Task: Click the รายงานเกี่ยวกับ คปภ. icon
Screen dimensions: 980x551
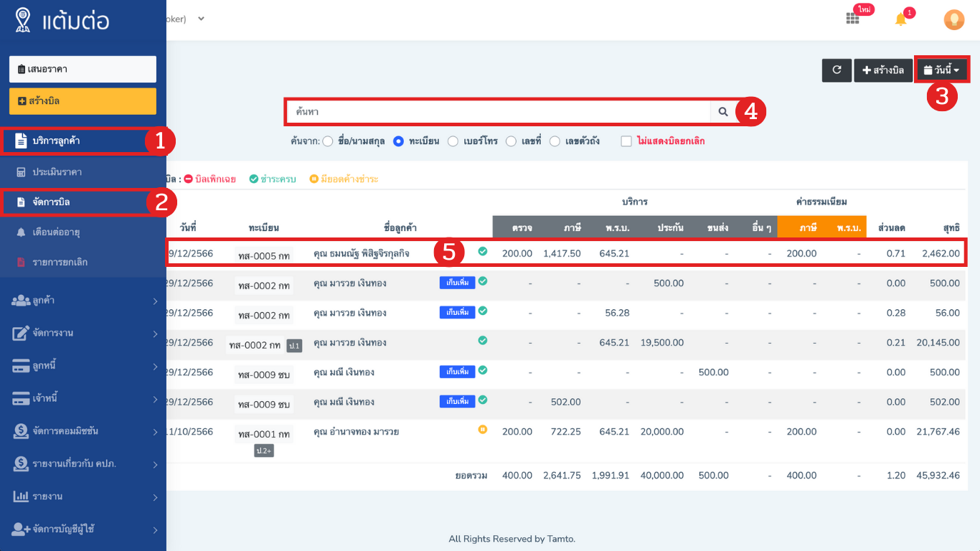Action: [x=21, y=463]
